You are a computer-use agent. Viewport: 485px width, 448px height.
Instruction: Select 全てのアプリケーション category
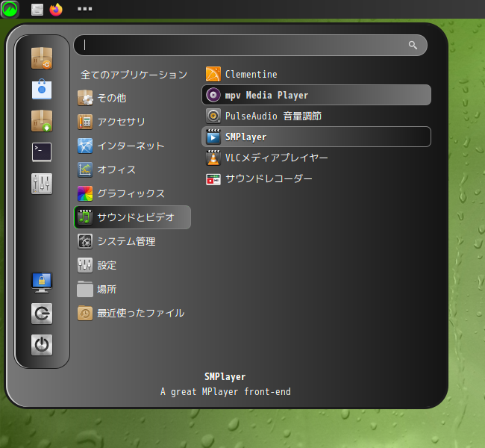pyautogui.click(x=134, y=75)
